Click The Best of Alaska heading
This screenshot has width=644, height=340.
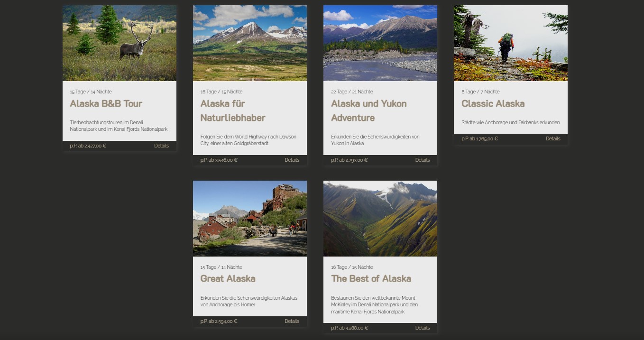click(371, 278)
